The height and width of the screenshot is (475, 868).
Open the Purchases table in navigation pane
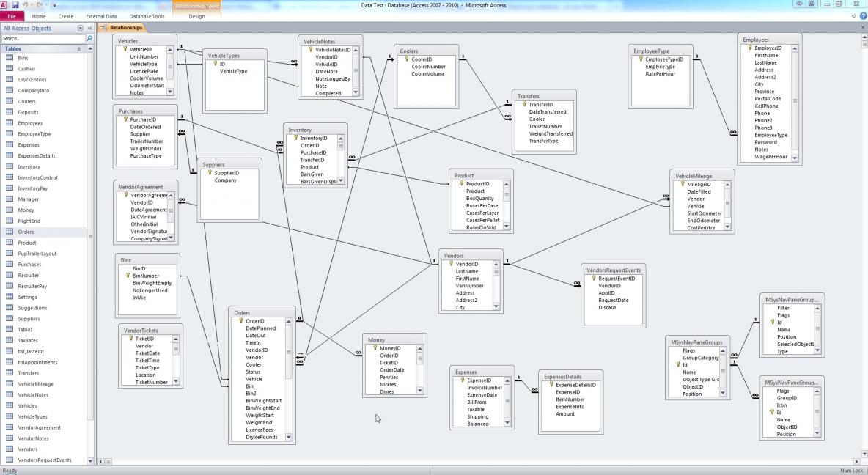coord(44,264)
